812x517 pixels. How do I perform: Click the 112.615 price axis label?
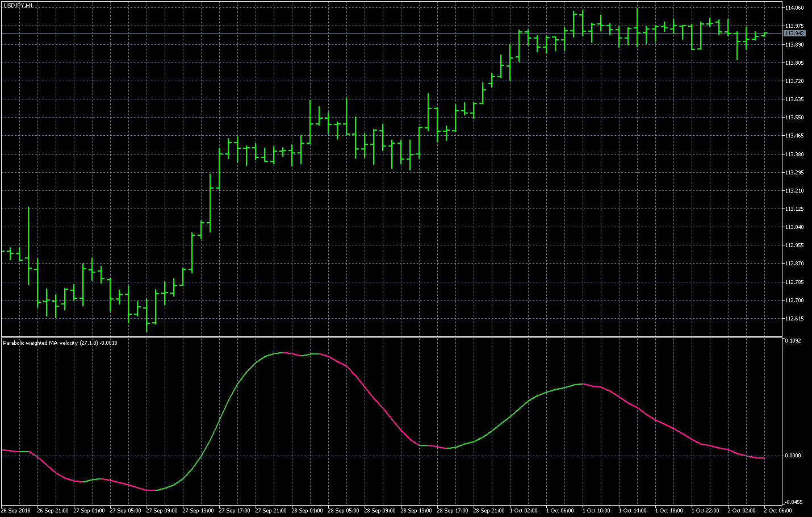pyautogui.click(x=794, y=319)
